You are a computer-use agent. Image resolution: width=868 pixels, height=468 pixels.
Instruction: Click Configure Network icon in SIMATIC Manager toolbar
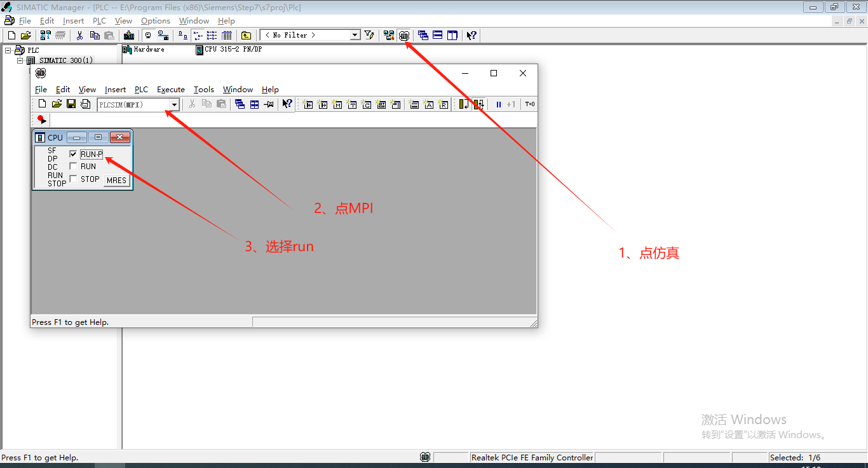(x=389, y=36)
